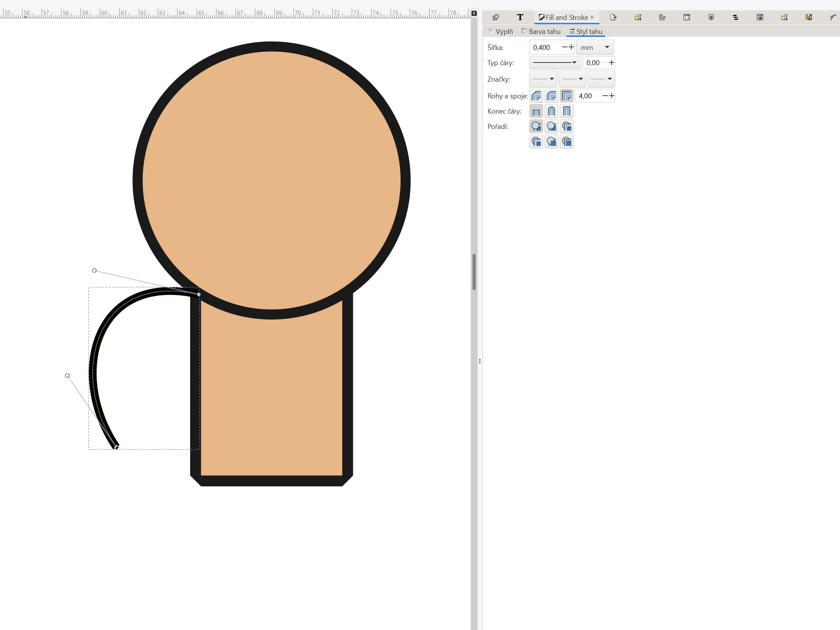
Task: Open the Swatches panel icon
Action: (808, 18)
